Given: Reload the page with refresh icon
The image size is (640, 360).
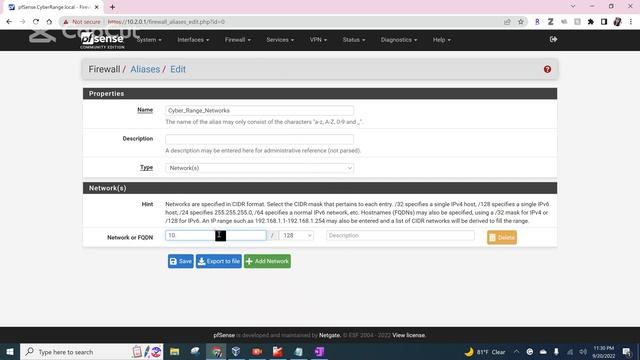Looking at the screenshot, I should [36, 22].
